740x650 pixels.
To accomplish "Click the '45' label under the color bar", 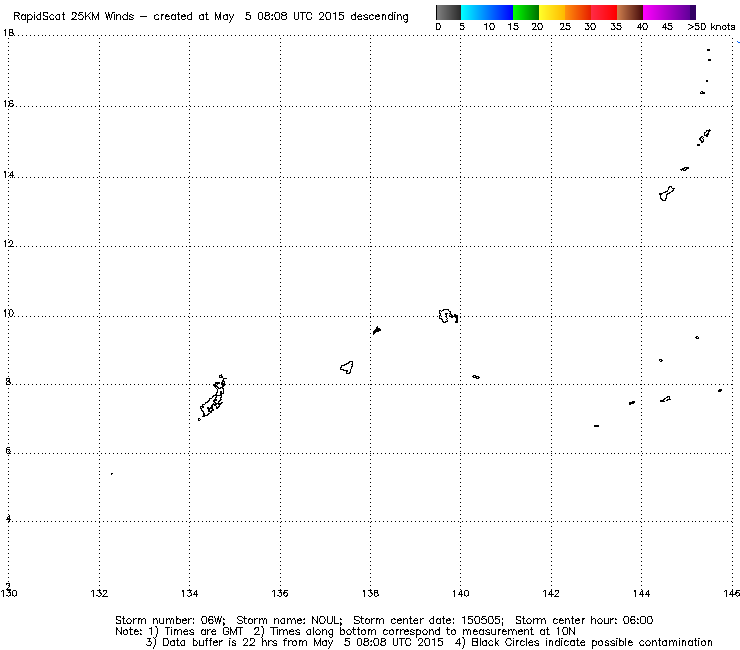I will tap(667, 27).
